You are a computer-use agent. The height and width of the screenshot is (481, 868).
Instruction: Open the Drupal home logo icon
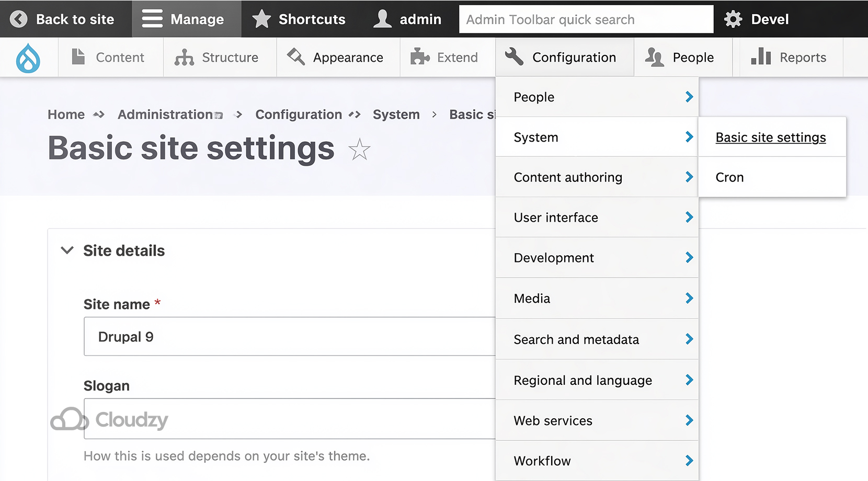point(27,58)
